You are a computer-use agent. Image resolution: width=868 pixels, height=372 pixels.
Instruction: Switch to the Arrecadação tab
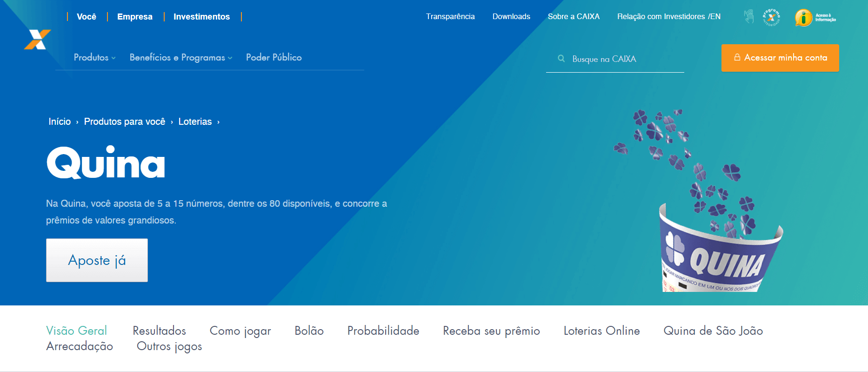click(80, 346)
